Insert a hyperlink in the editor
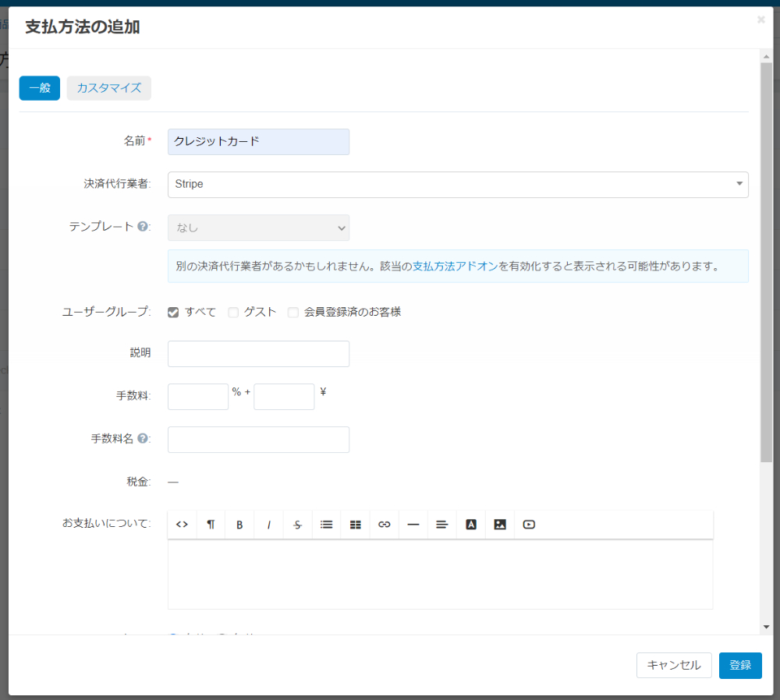 (384, 525)
